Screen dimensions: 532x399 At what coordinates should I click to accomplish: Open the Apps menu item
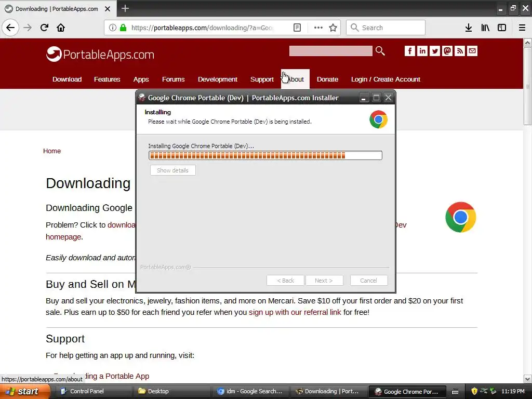[141, 79]
